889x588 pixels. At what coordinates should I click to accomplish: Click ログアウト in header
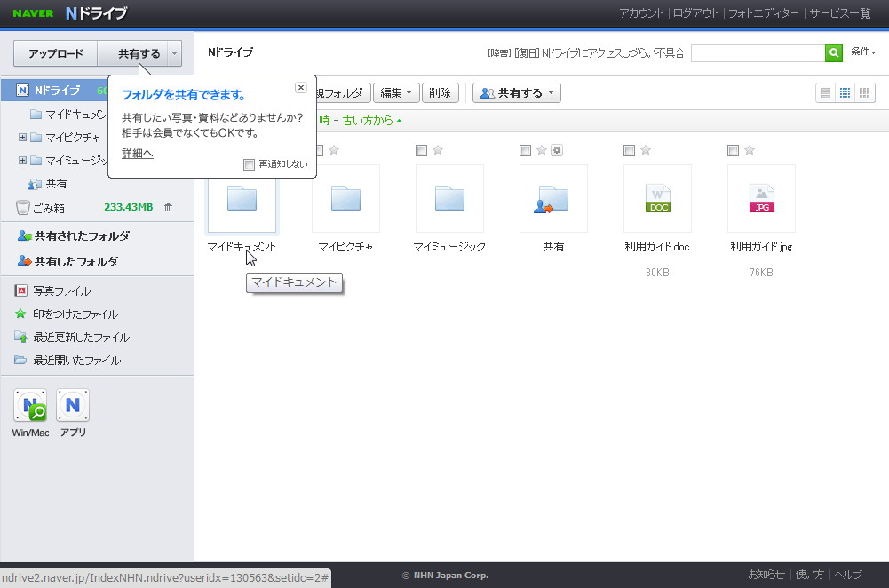[x=695, y=13]
